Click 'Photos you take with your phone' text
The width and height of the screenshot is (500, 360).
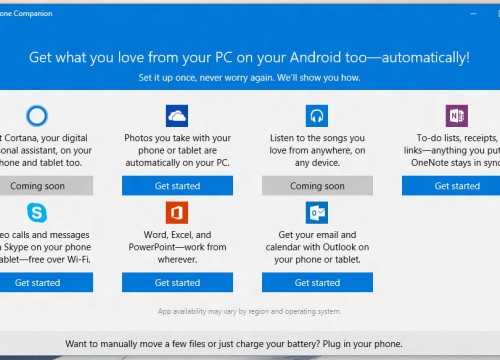click(177, 150)
